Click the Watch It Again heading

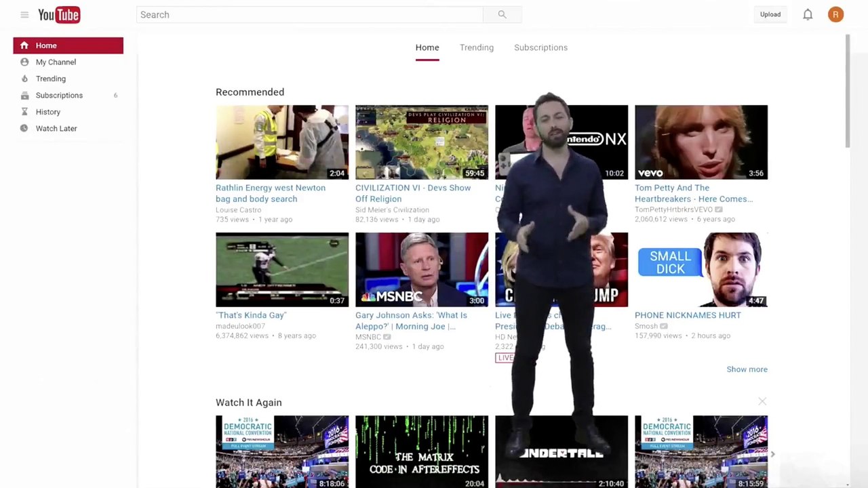248,403
